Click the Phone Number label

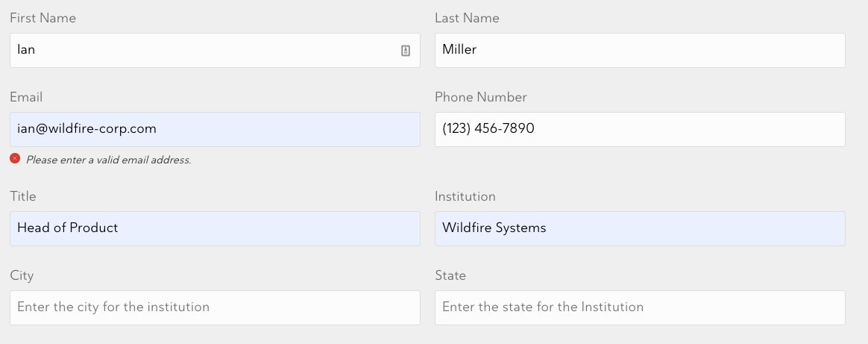tap(480, 98)
